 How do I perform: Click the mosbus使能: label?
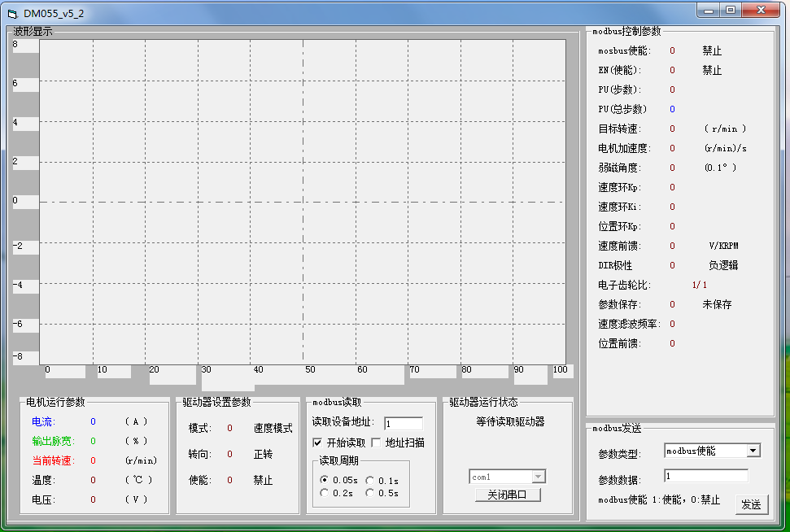[625, 51]
